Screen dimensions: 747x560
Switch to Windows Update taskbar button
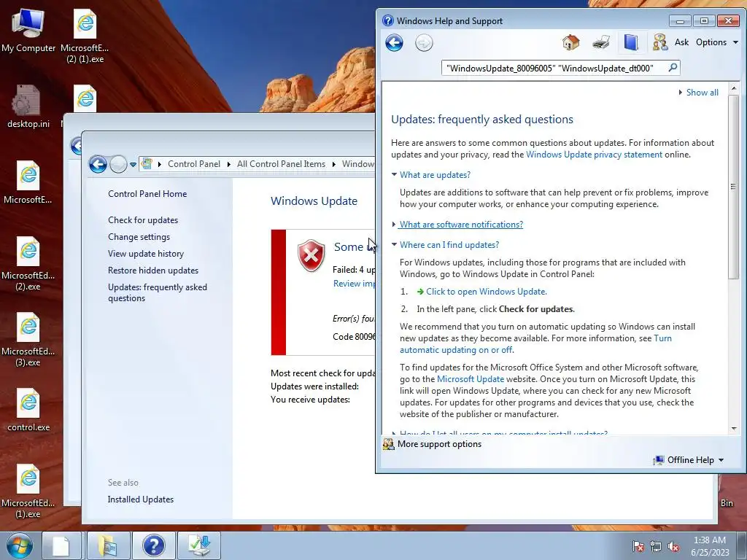coord(199,545)
